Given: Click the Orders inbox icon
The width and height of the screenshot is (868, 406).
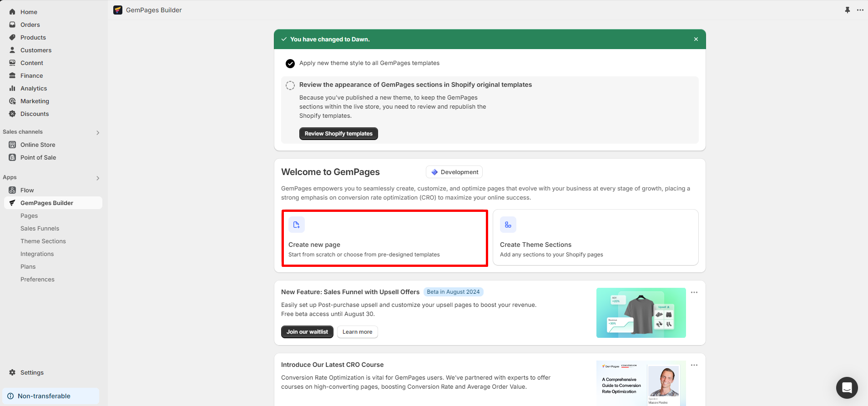Looking at the screenshot, I should pos(12,25).
